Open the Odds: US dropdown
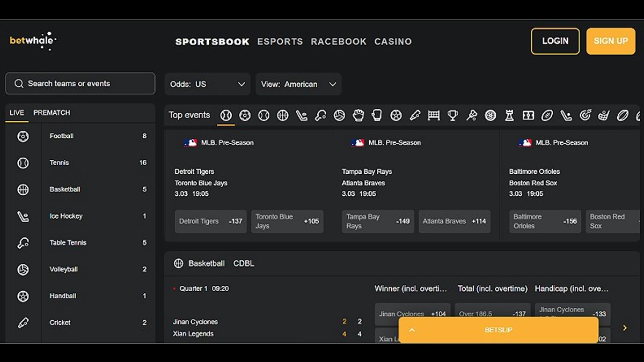The image size is (644, 362). 207,84
